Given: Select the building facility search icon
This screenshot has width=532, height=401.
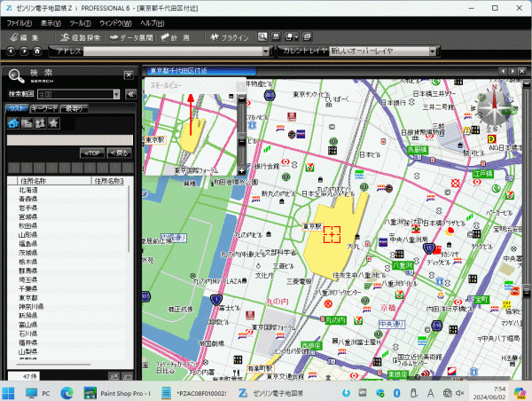Looking at the screenshot, I should (x=27, y=123).
